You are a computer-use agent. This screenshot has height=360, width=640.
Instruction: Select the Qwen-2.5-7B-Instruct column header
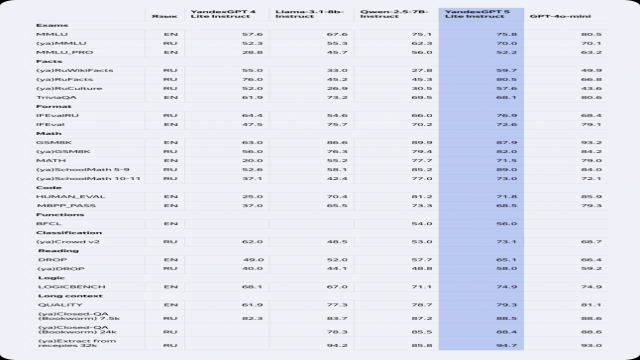[x=394, y=14]
